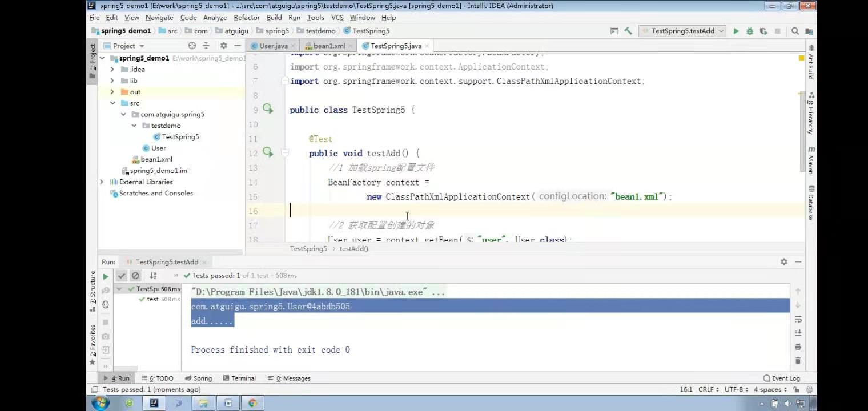The width and height of the screenshot is (868, 411).
Task: Click the Project panel locate target icon
Action: pyautogui.click(x=192, y=46)
